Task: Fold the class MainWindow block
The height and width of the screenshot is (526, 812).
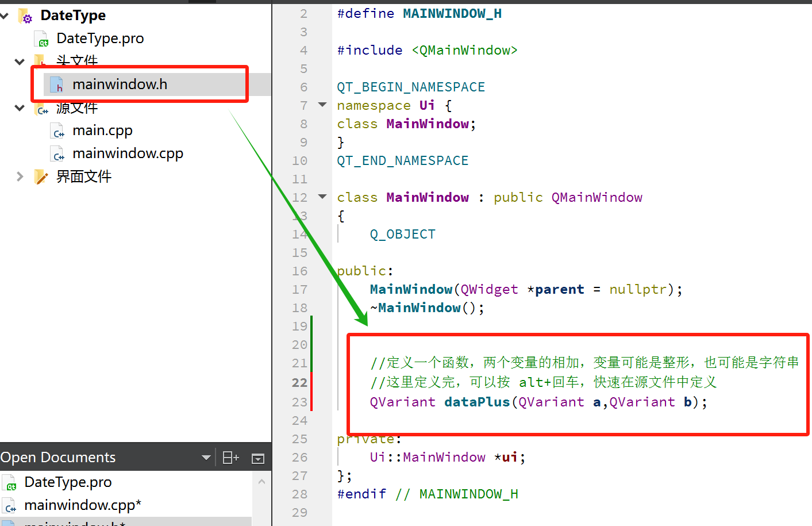Action: click(x=322, y=197)
